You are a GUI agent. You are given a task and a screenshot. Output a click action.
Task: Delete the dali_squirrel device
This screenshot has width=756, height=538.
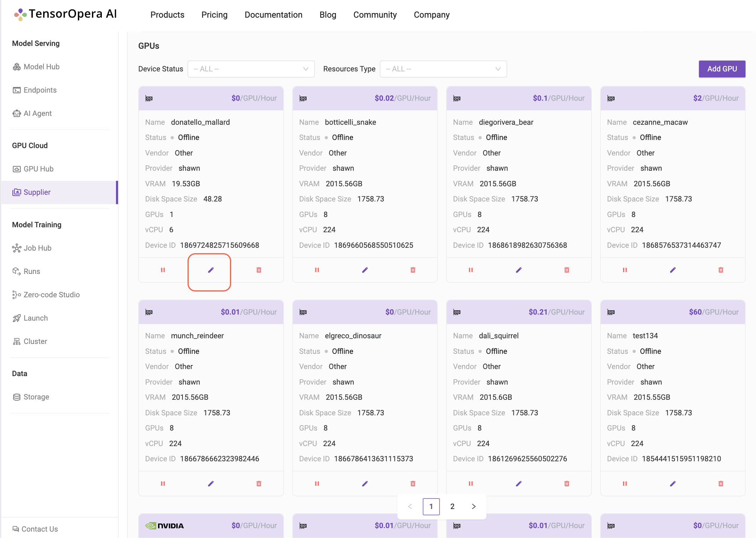coord(567,484)
